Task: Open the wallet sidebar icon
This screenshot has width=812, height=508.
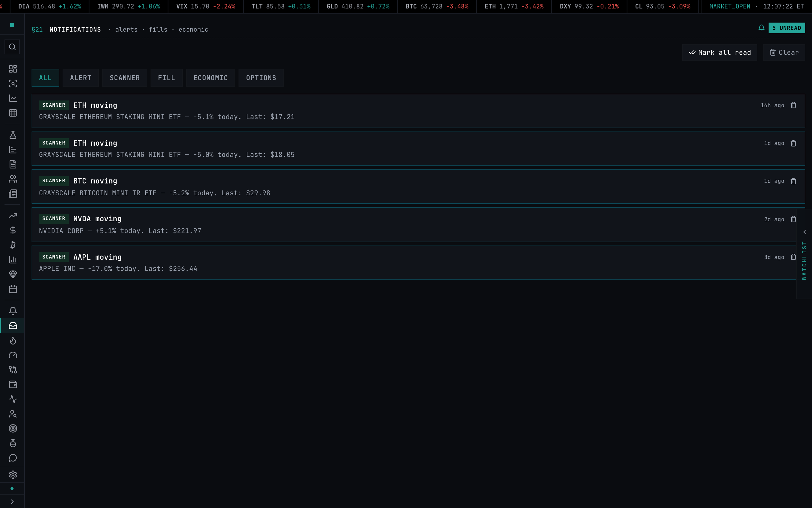Action: [13, 384]
